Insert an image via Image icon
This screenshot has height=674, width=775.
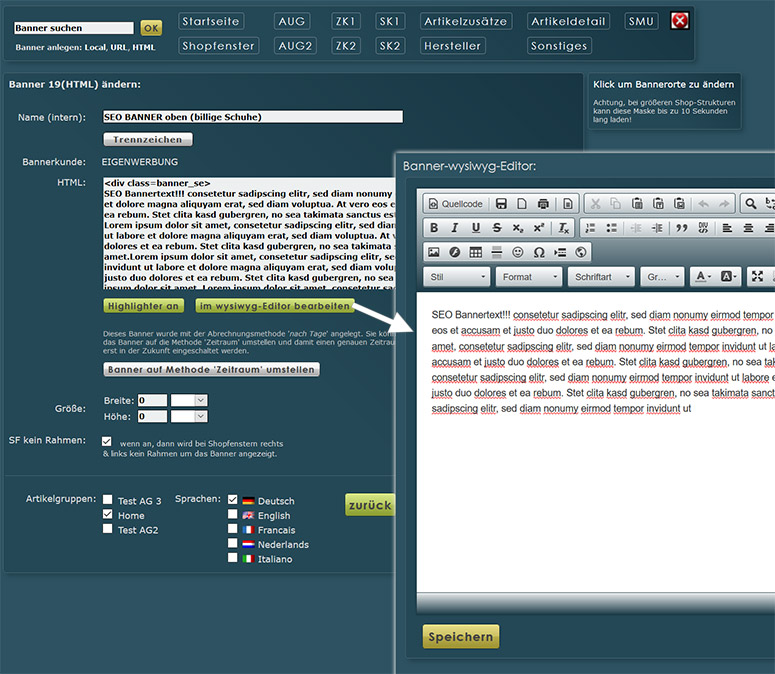433,253
